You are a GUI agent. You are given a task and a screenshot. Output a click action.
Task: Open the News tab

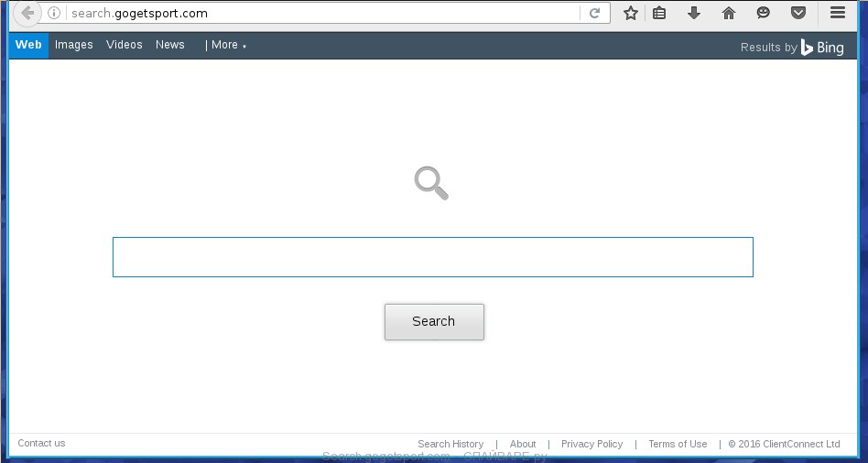coord(169,45)
